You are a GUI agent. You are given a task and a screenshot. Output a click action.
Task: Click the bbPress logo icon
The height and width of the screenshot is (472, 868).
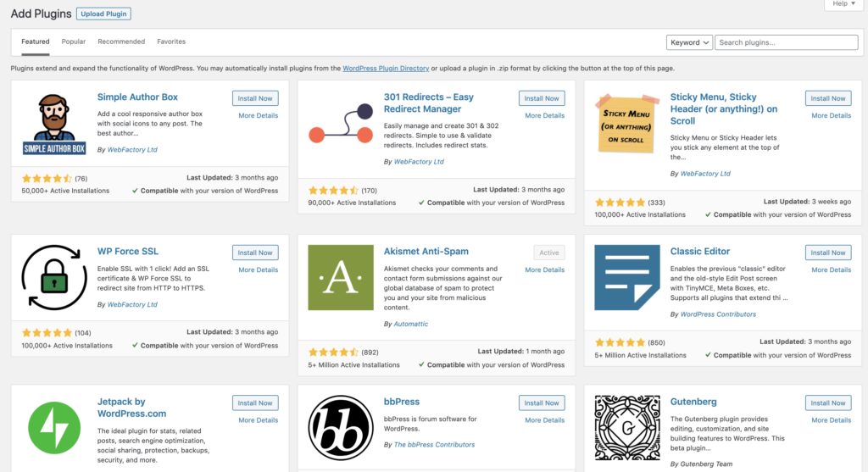[x=341, y=428]
